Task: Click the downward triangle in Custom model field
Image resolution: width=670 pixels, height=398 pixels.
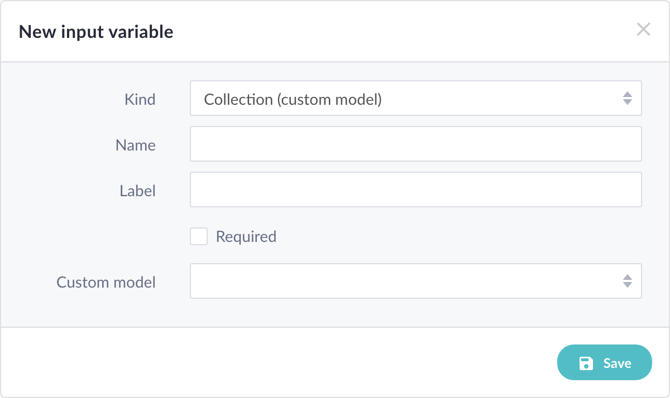Action: (x=627, y=285)
